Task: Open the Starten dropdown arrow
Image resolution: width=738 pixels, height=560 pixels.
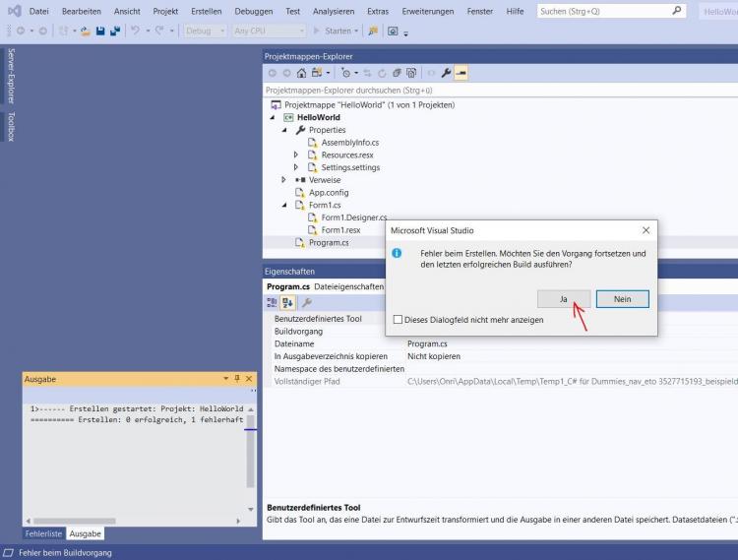Action: [x=356, y=31]
